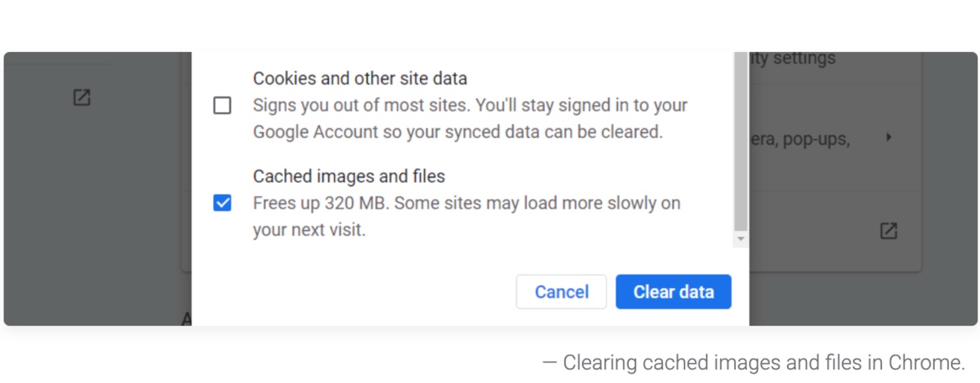Uncheck the Cached images and files checkbox
980x383 pixels.
click(x=222, y=203)
